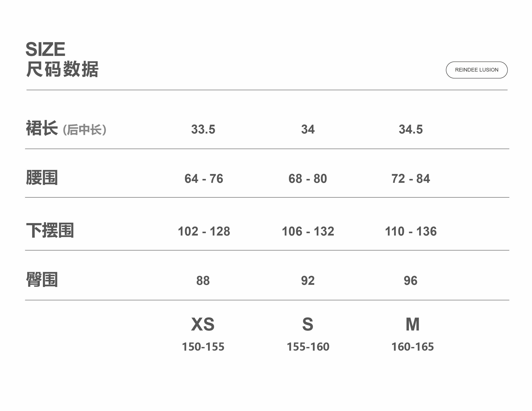Click the 尺码数据 title
The image size is (532, 411).
coord(62,69)
